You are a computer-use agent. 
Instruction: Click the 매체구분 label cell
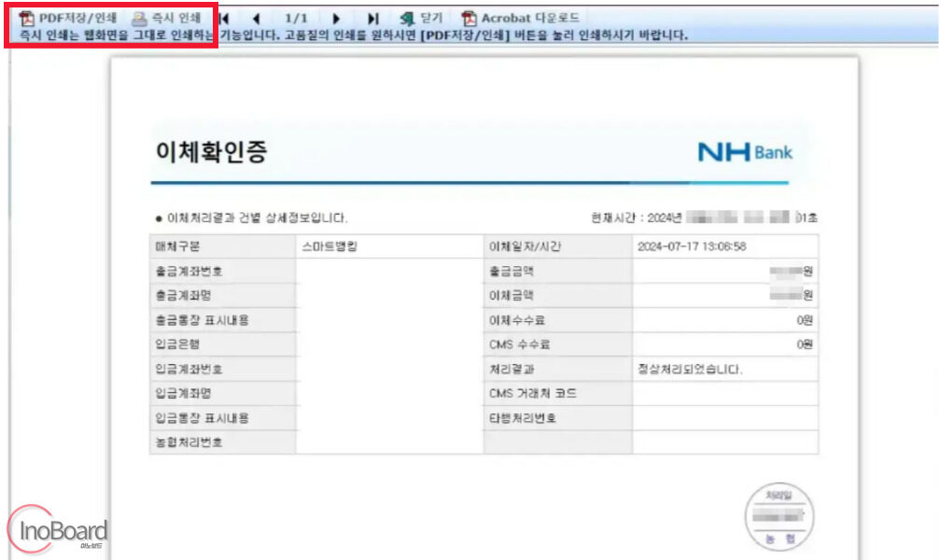pyautogui.click(x=223, y=246)
